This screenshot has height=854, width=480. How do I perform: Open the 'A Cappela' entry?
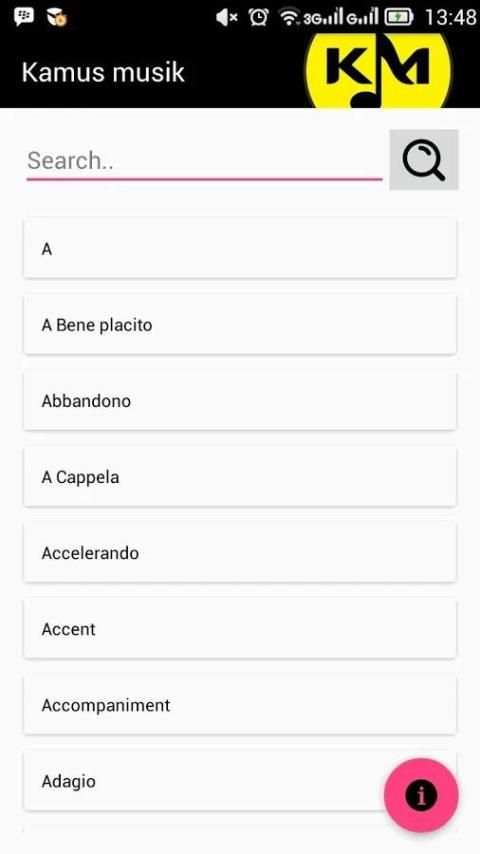coord(240,477)
